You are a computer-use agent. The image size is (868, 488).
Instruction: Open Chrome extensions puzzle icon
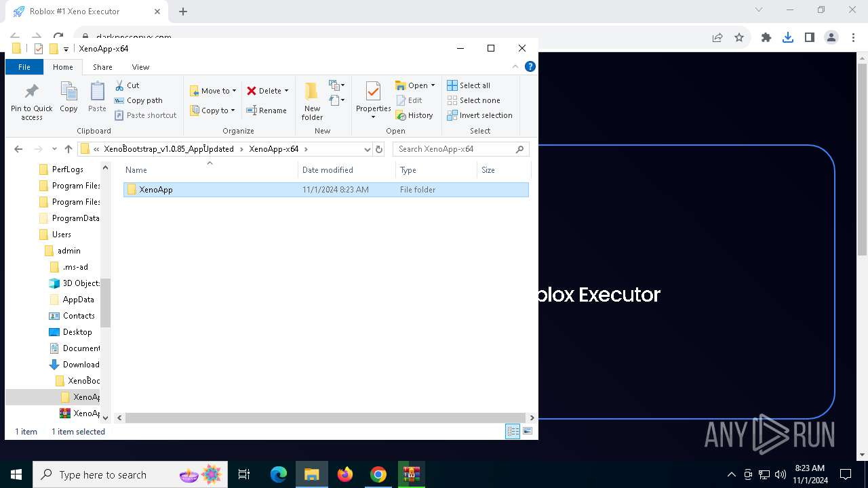click(766, 38)
